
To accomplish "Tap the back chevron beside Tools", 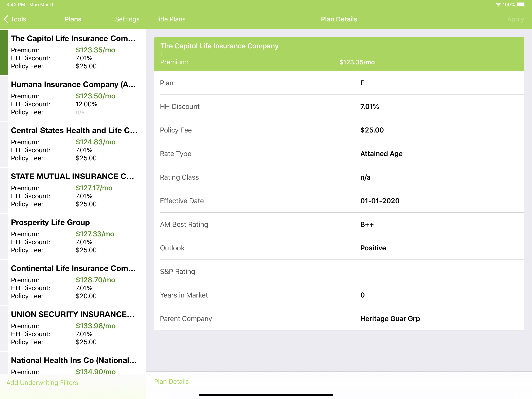I will pos(6,19).
